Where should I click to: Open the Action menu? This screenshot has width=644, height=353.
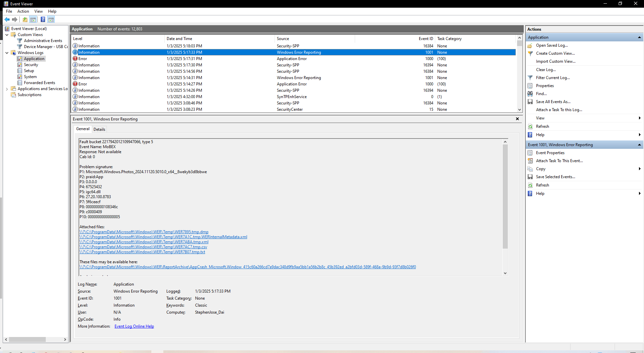[23, 11]
